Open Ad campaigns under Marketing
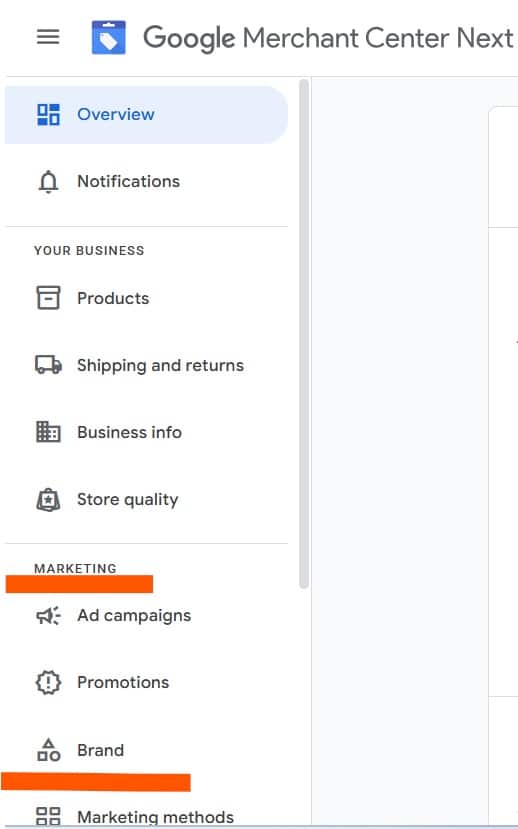518x829 pixels. click(146, 615)
